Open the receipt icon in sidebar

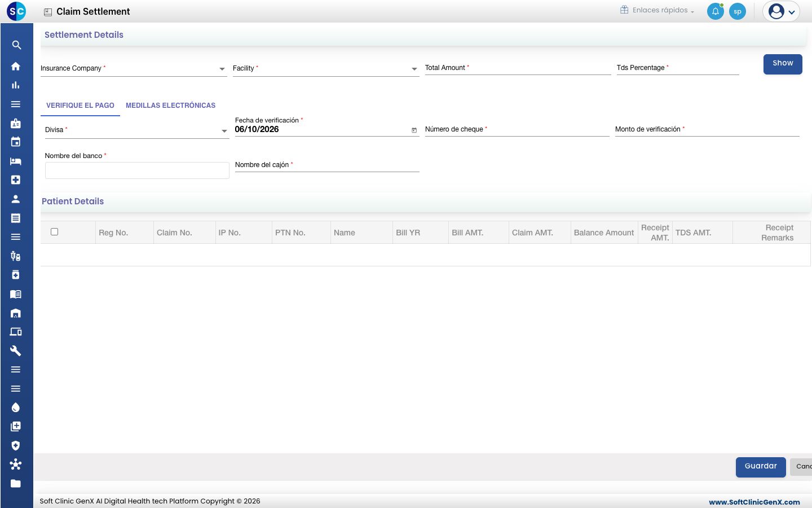(x=16, y=218)
